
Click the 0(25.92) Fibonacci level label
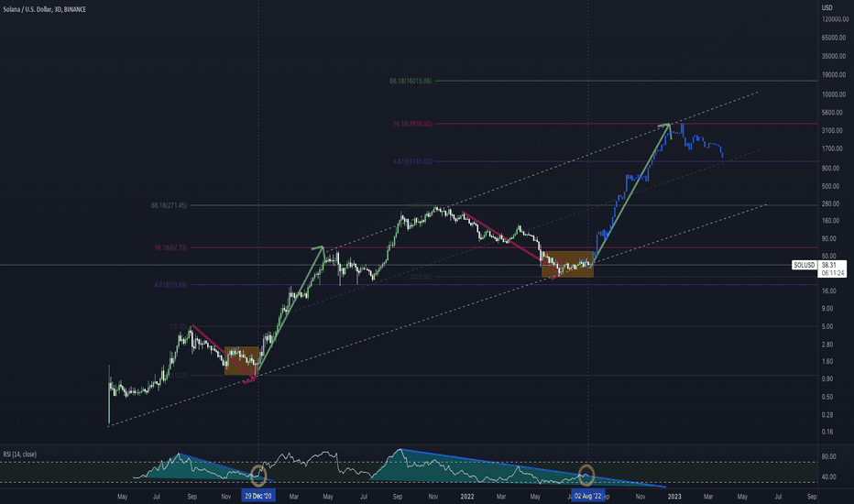[x=421, y=277]
